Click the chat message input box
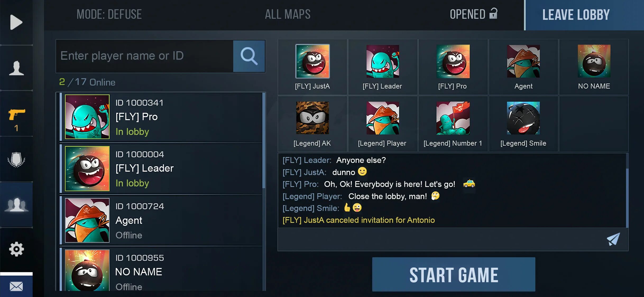 (x=441, y=239)
